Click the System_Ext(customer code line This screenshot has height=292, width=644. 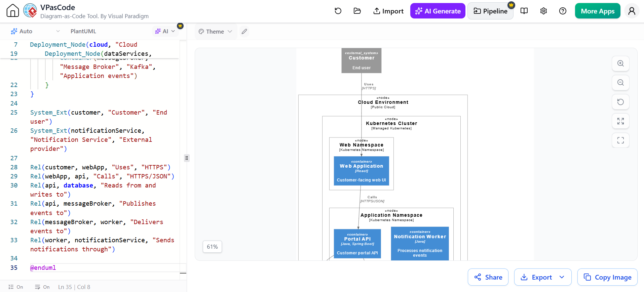coord(99,117)
